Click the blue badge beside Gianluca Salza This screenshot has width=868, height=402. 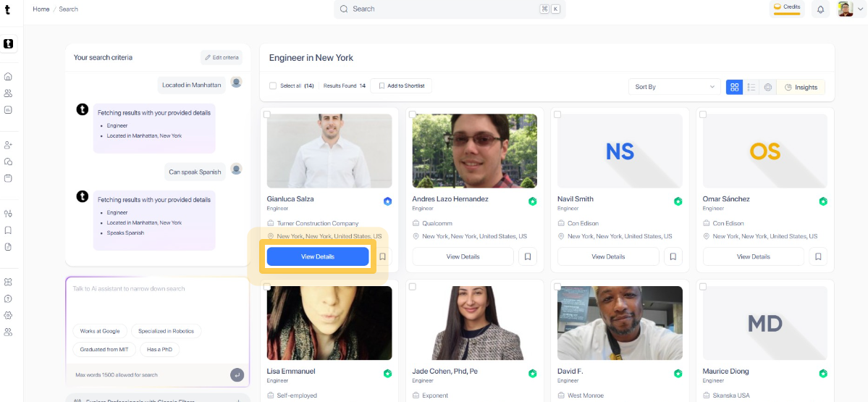pos(387,201)
